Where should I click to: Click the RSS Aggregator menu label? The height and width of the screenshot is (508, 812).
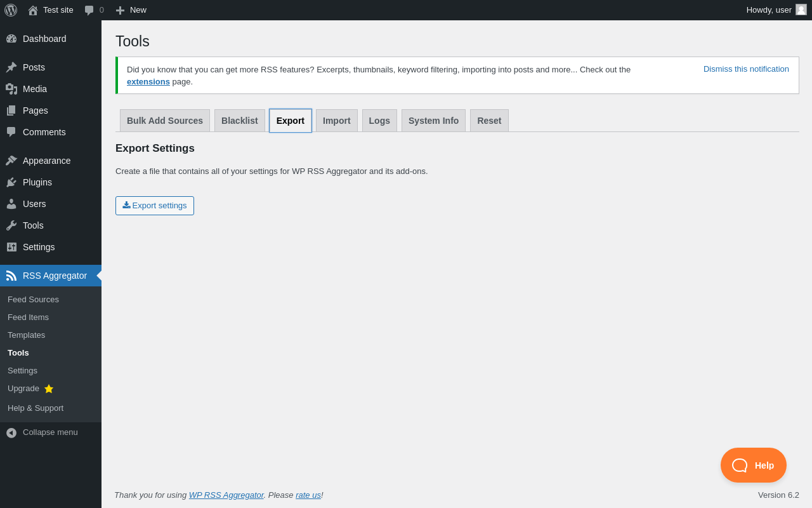[55, 276]
